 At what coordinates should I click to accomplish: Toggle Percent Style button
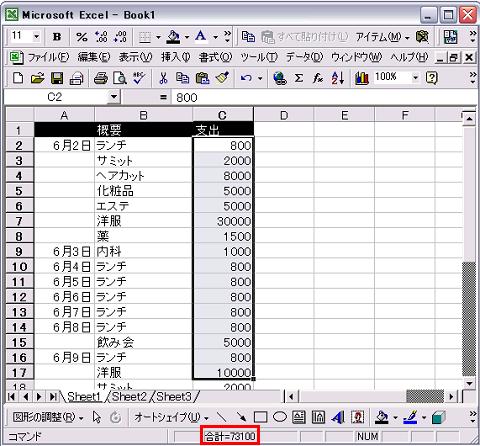tap(81, 37)
